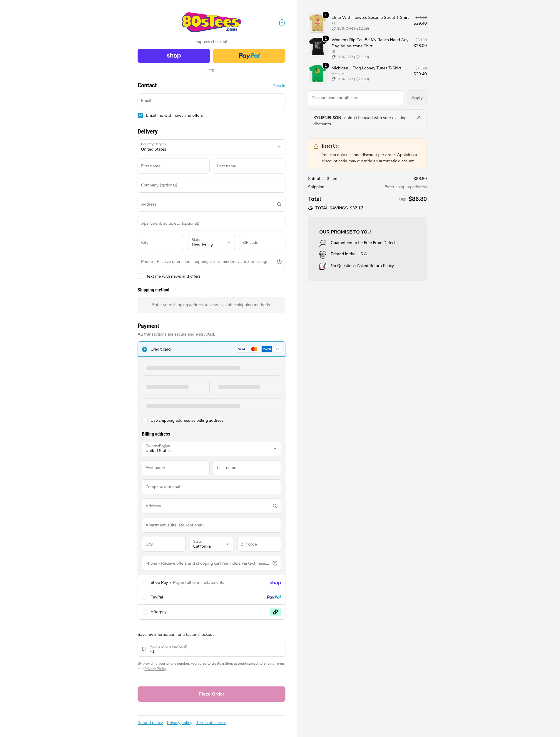The width and height of the screenshot is (560, 737).
Task: Check Use shipping address as billing address
Action: click(x=145, y=421)
